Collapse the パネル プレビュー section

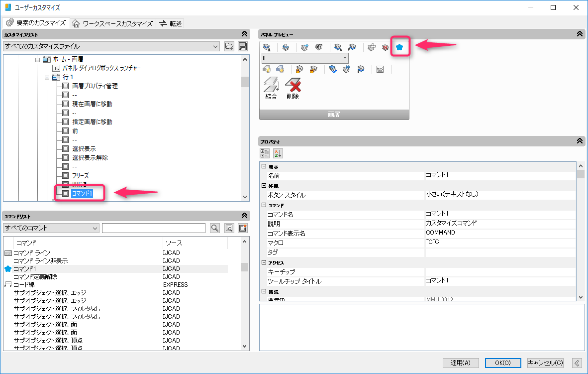point(580,34)
